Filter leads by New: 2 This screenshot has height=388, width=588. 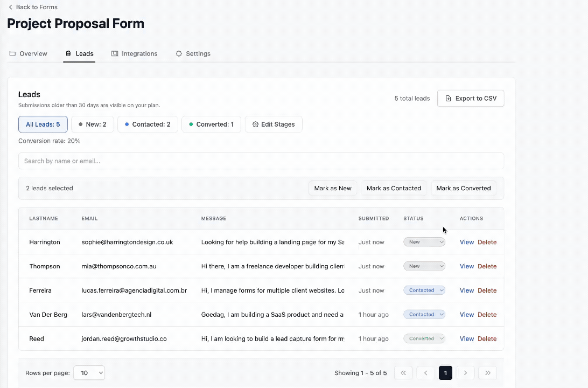(92, 124)
